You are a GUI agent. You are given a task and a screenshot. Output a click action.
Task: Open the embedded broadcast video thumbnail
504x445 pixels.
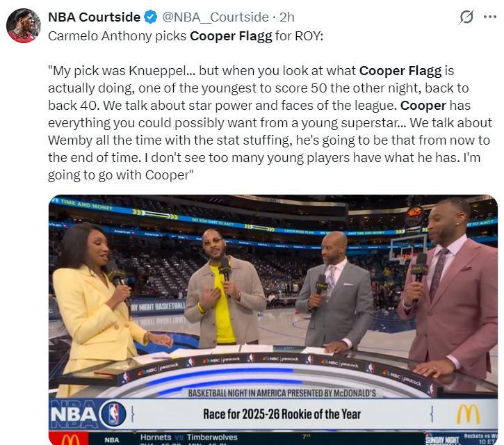tap(273, 320)
